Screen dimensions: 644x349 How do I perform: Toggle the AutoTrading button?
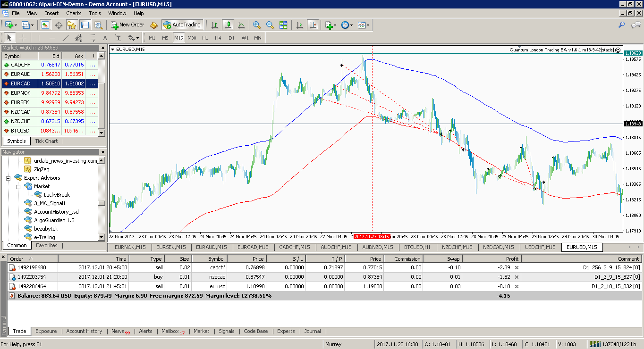[x=182, y=25]
